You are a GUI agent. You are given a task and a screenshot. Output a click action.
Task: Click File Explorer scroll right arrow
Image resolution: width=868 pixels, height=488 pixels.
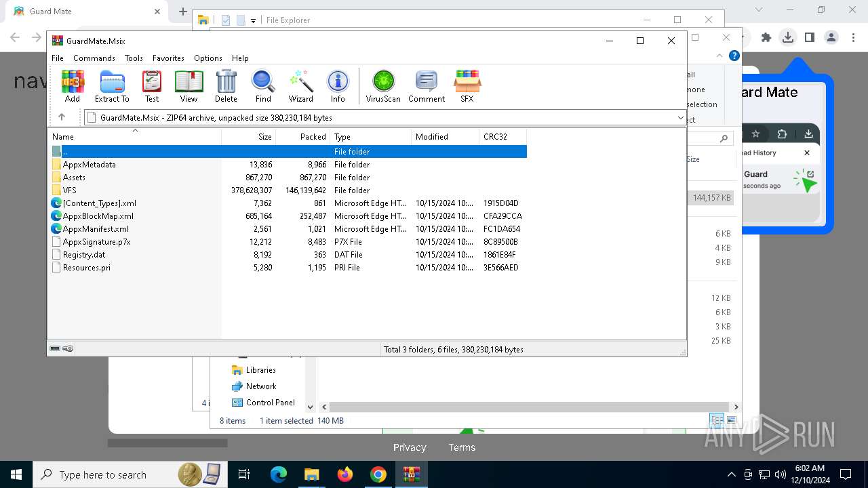736,407
